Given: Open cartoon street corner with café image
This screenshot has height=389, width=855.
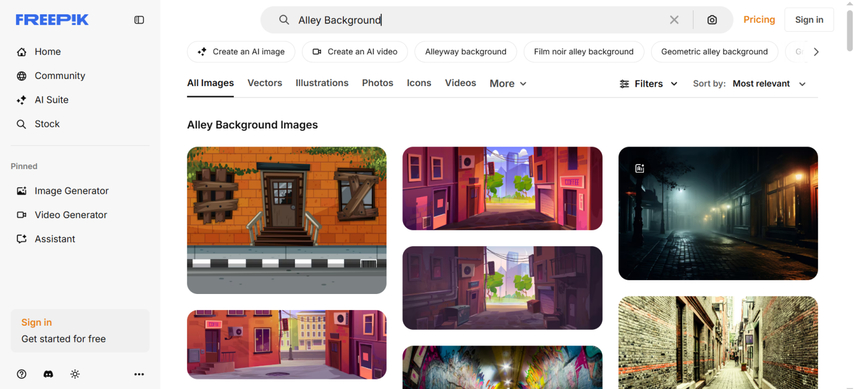Looking at the screenshot, I should [x=287, y=344].
